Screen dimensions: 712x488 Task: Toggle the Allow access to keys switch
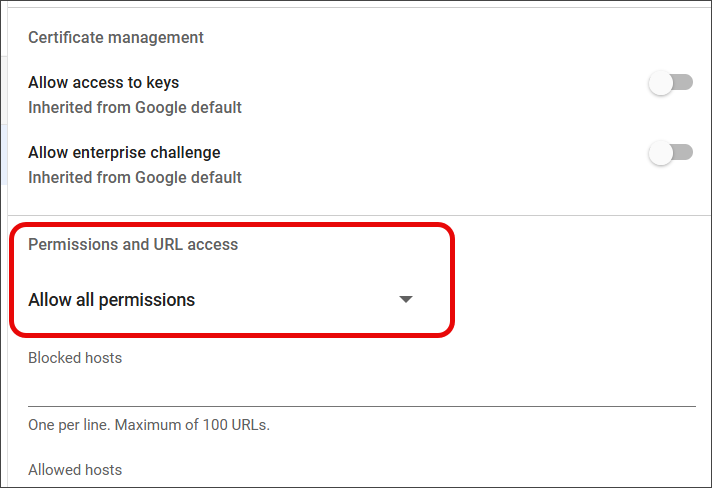click(x=670, y=83)
